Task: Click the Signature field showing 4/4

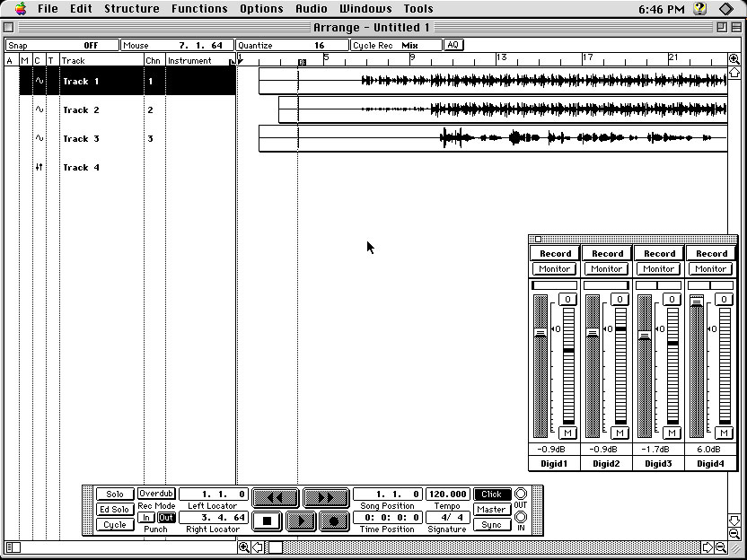Action: point(447,517)
